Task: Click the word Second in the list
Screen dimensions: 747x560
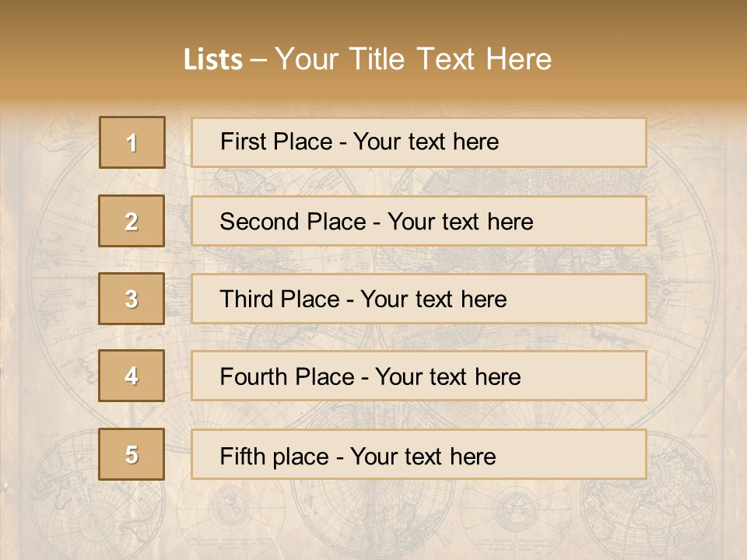Action: [260, 222]
